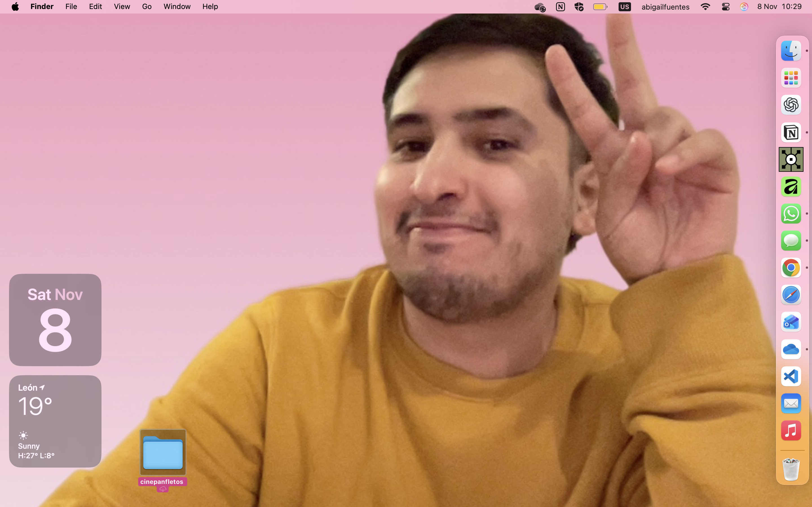Open the Trash in the dock
Image resolution: width=812 pixels, height=507 pixels.
tap(791, 469)
